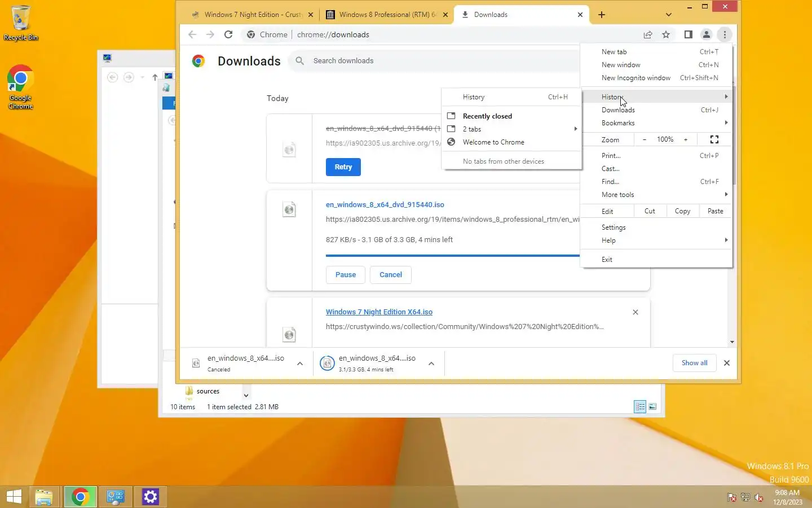This screenshot has width=812, height=508.
Task: Expand options for canceled download in shelf
Action: 300,364
